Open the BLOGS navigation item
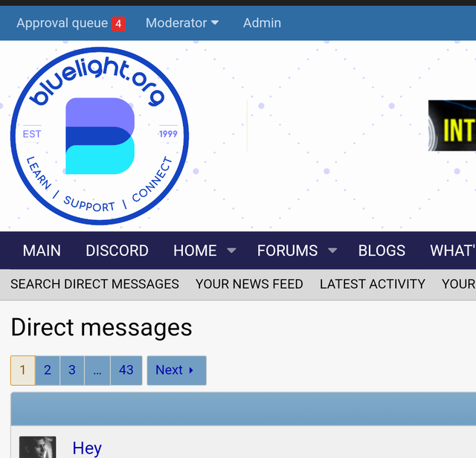This screenshot has width=476, height=458. 382,251
